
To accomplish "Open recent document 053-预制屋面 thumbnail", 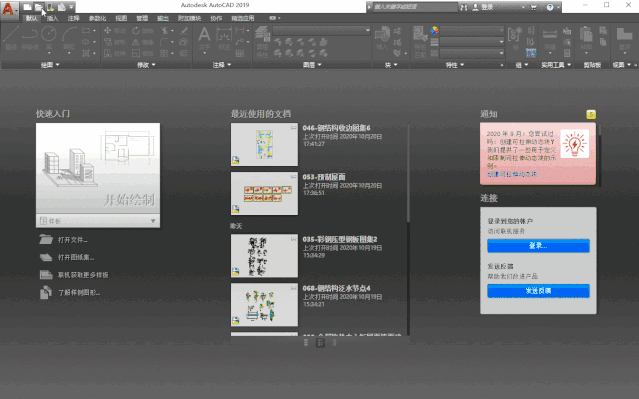I will coord(264,193).
